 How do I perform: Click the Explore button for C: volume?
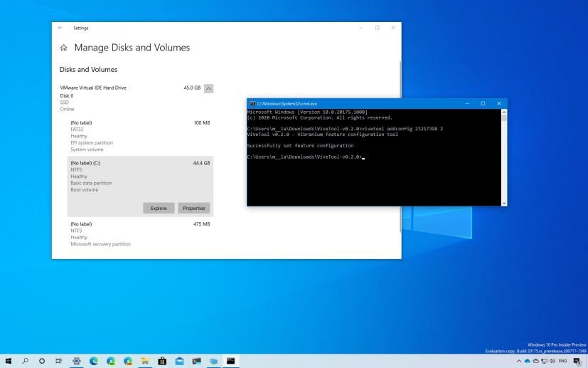[x=159, y=208]
